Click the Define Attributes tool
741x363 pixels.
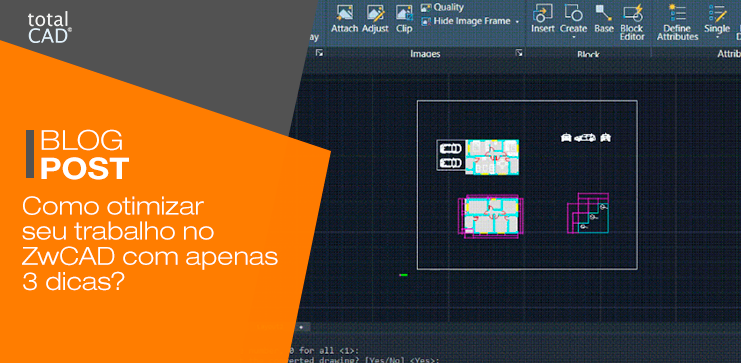pos(677,22)
